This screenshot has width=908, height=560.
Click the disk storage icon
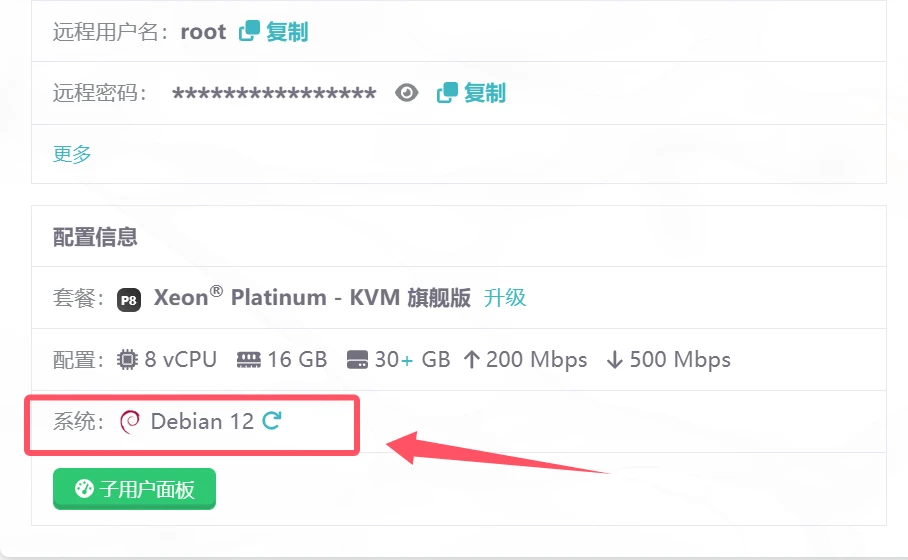[358, 360]
